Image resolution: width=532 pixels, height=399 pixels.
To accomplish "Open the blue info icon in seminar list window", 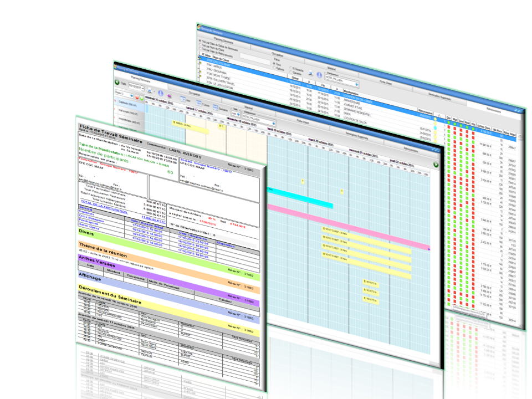I will click(x=319, y=75).
